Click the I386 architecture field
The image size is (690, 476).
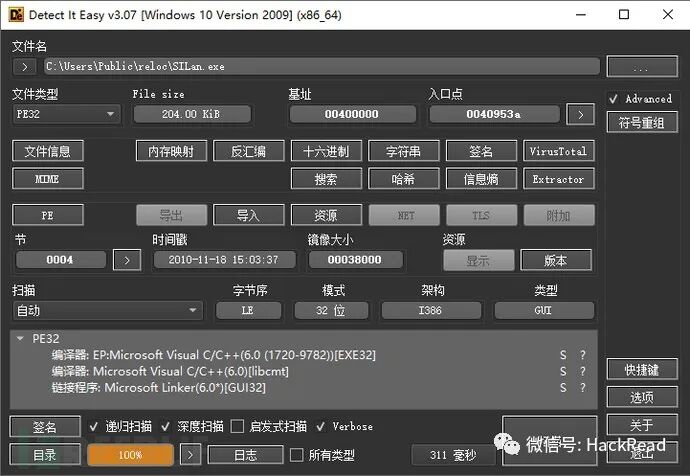430,311
